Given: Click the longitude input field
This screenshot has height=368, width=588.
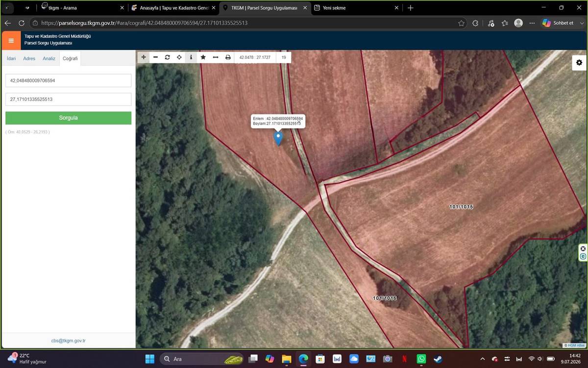Looking at the screenshot, I should click(x=69, y=99).
